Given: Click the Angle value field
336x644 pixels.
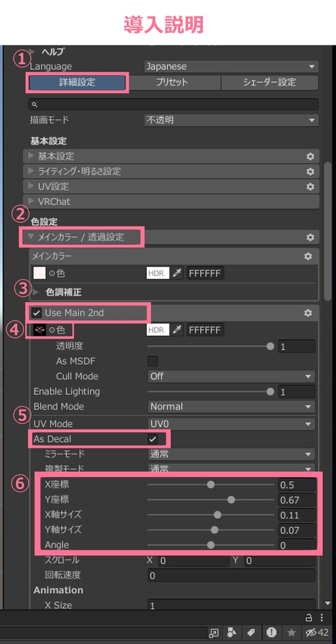Looking at the screenshot, I should pos(296,545).
